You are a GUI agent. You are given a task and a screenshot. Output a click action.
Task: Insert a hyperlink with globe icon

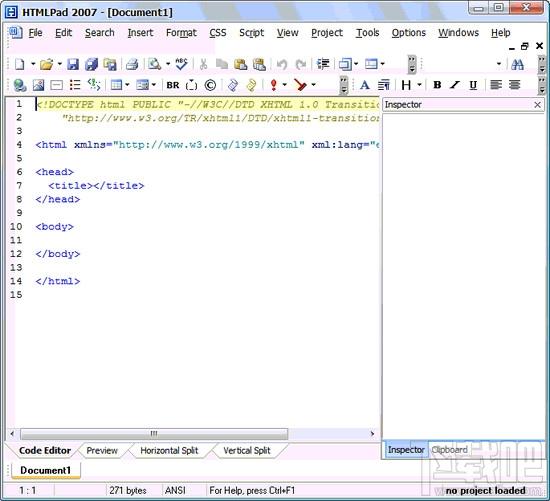(x=20, y=85)
